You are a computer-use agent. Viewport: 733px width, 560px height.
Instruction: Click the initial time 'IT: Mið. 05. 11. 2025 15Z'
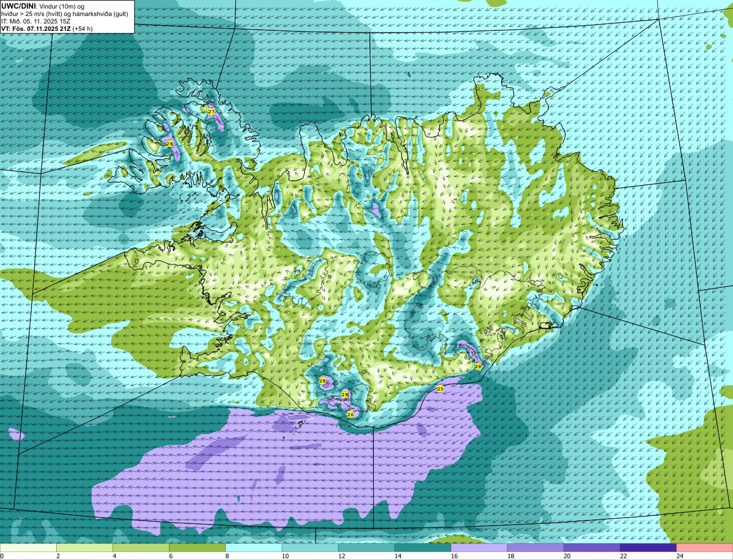(36, 21)
